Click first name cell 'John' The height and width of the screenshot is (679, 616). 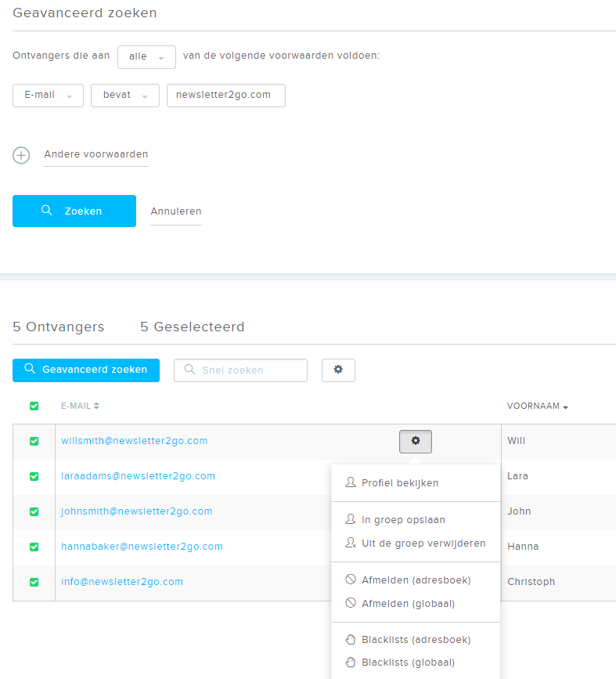click(x=519, y=511)
